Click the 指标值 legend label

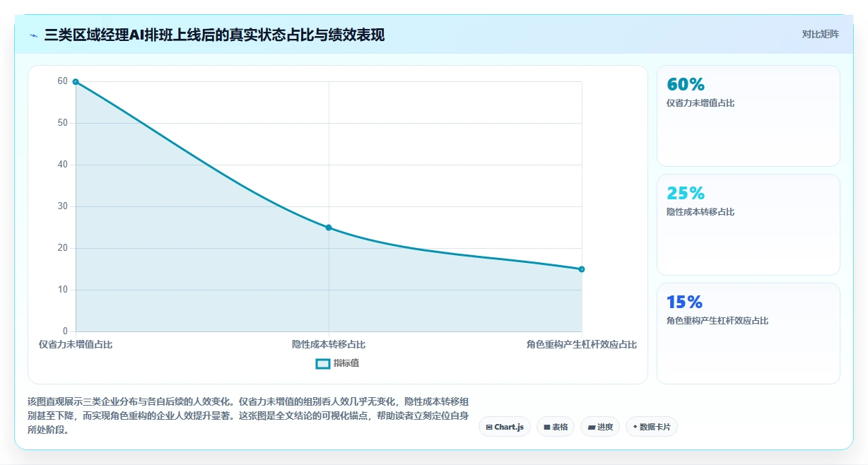pos(346,363)
